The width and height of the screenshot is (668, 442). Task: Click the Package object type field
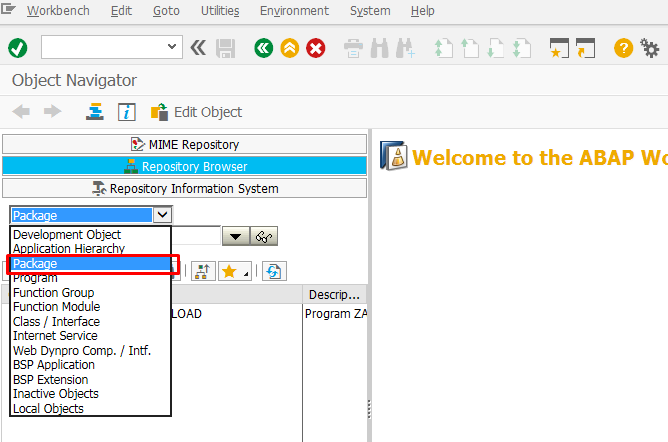[82, 215]
